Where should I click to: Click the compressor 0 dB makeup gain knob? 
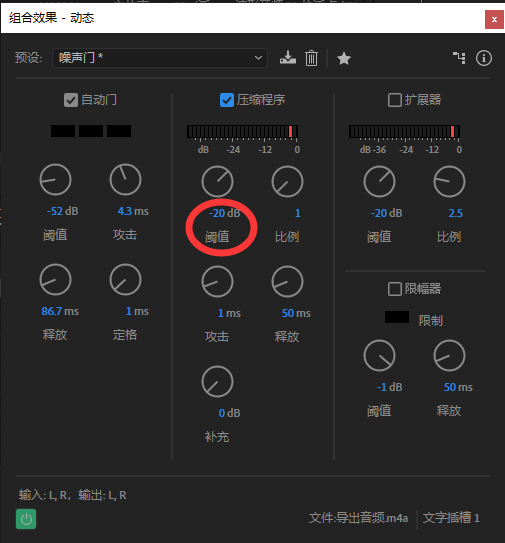[217, 382]
